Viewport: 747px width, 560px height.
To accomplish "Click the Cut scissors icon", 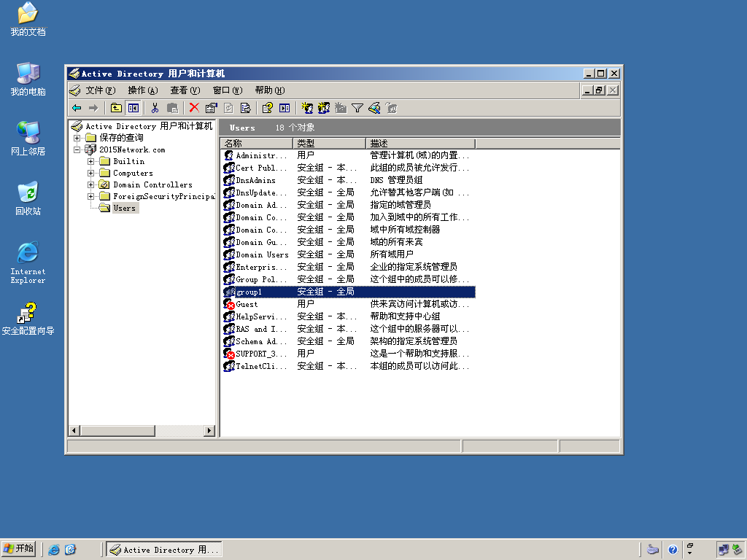I will [x=155, y=108].
